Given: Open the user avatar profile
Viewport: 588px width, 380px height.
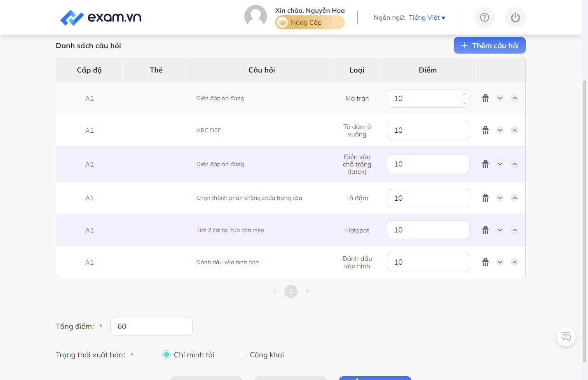Looking at the screenshot, I should pyautogui.click(x=255, y=16).
